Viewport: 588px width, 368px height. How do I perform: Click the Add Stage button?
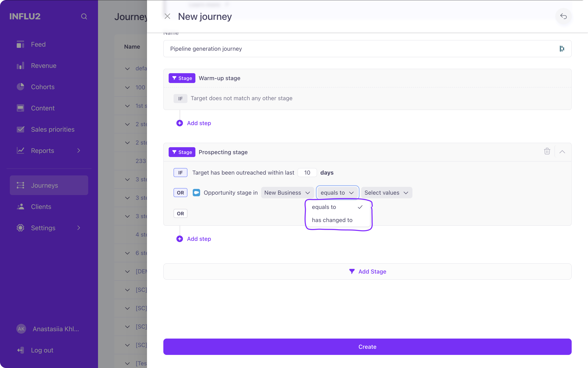367,271
